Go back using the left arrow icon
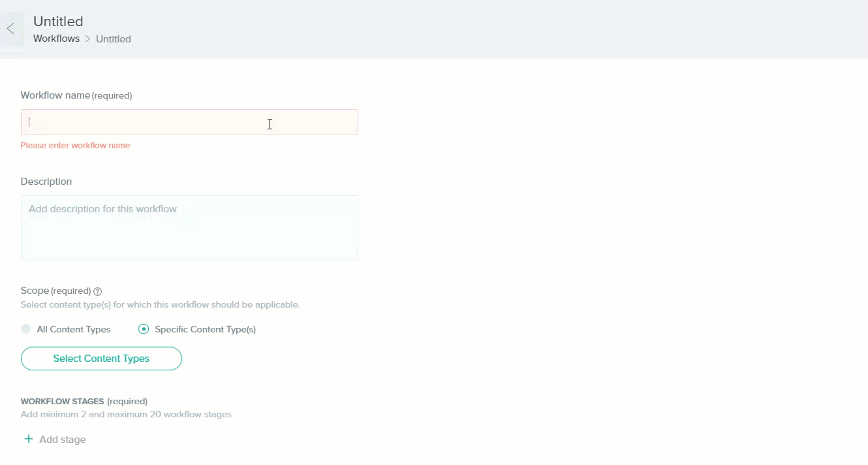 point(10,29)
